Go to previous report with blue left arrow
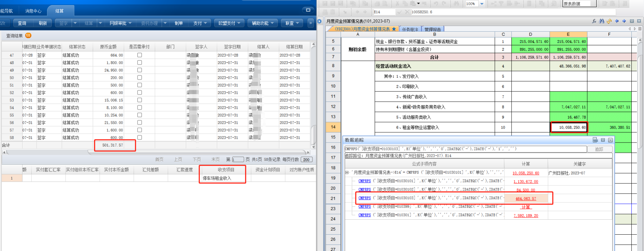 tap(617, 21)
